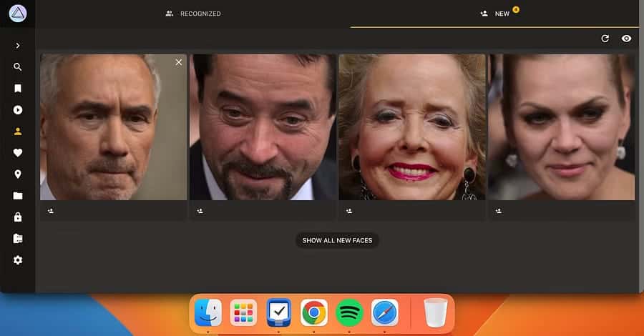Open Favorites heart icon in sidebar
The width and height of the screenshot is (644, 336).
(18, 153)
